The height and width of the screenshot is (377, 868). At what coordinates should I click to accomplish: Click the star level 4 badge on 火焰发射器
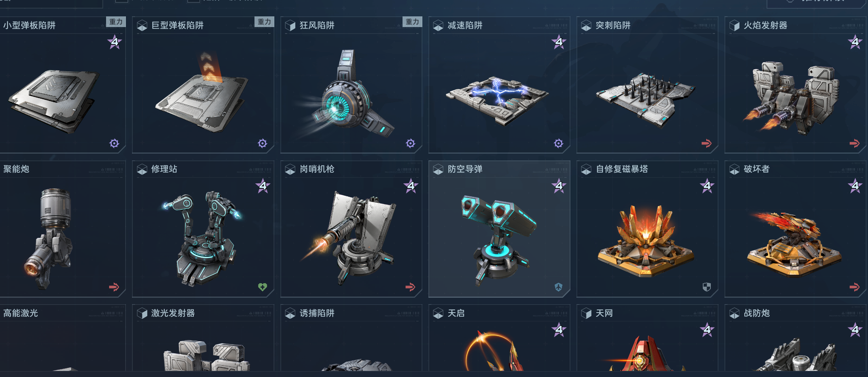tap(855, 42)
